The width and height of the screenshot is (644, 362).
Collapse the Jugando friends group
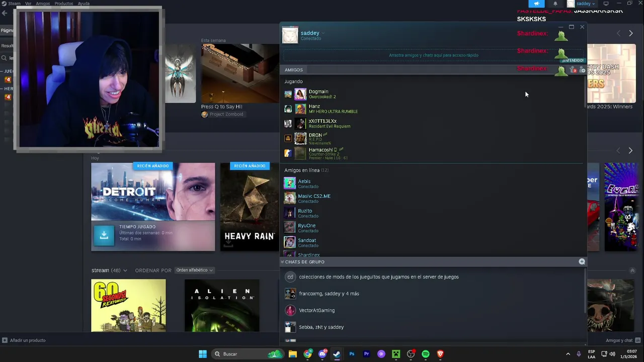(x=293, y=81)
